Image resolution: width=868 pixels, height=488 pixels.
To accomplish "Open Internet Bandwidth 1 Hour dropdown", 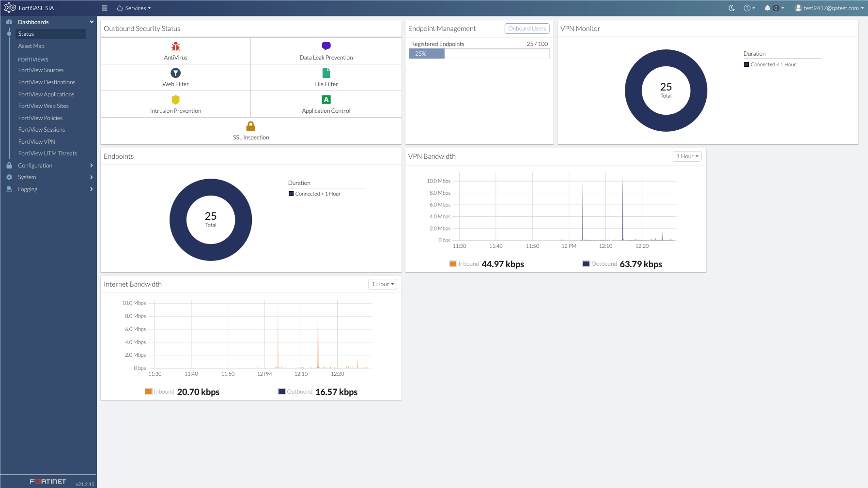I will (383, 284).
